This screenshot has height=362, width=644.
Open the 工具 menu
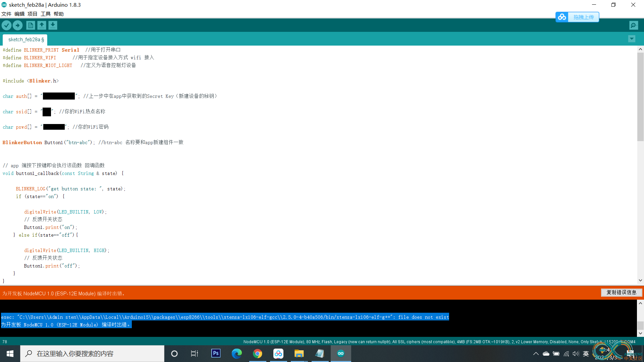46,14
